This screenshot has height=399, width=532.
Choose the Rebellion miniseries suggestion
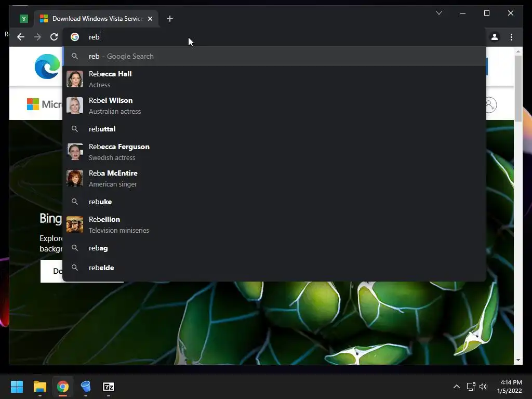(274, 224)
